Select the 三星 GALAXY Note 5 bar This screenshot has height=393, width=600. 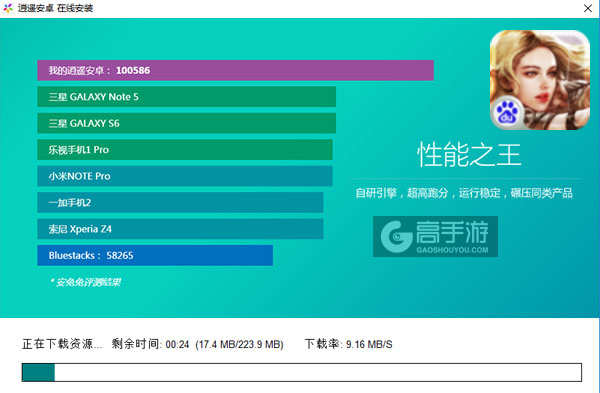186,97
